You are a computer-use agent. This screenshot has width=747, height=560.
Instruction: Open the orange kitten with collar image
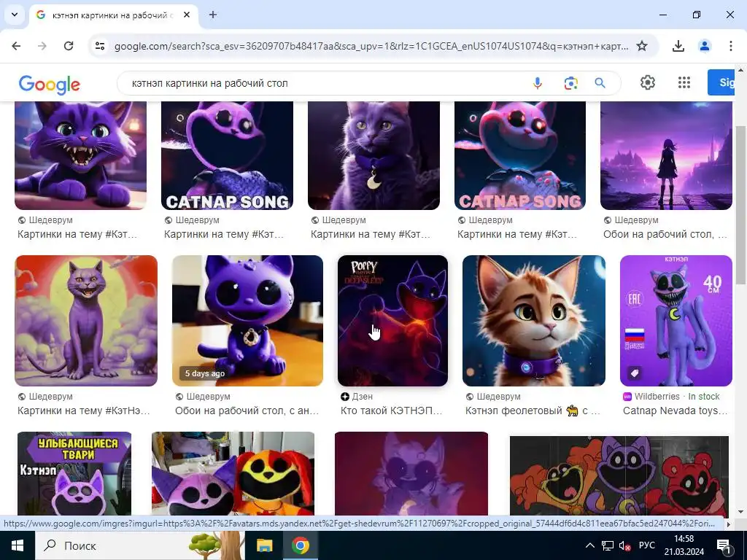tap(534, 321)
